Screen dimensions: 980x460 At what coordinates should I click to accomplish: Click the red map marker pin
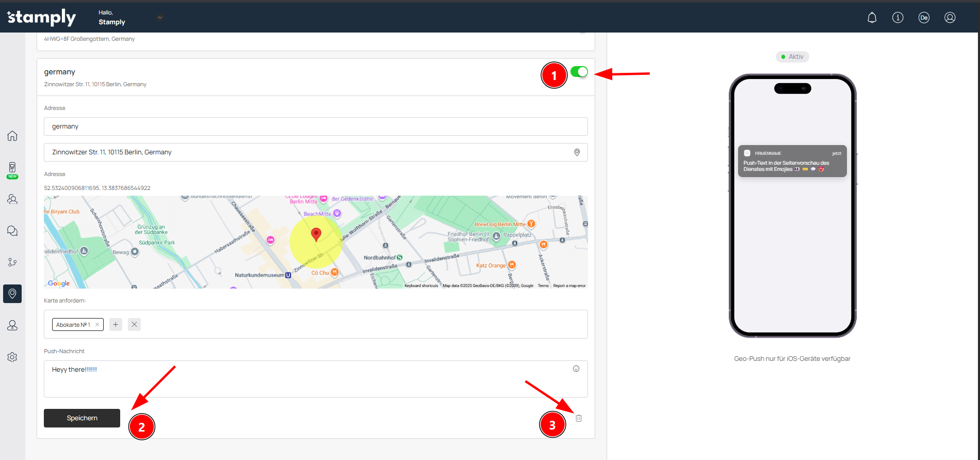click(x=316, y=234)
